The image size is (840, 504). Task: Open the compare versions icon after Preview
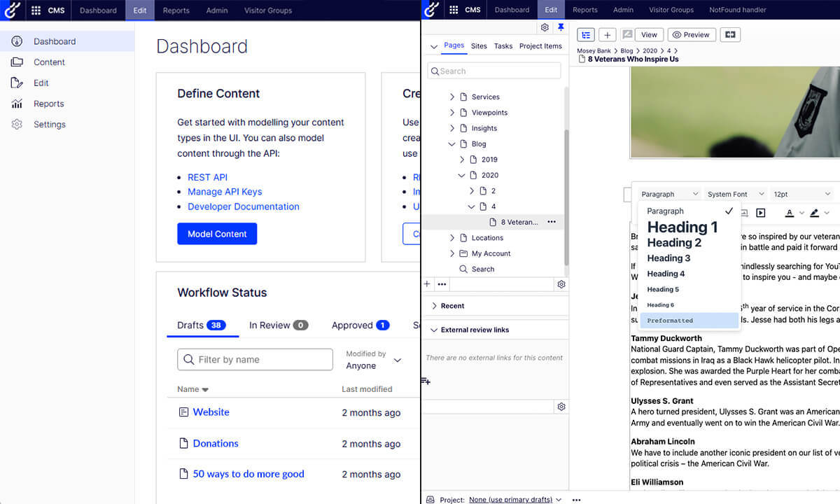click(x=730, y=34)
